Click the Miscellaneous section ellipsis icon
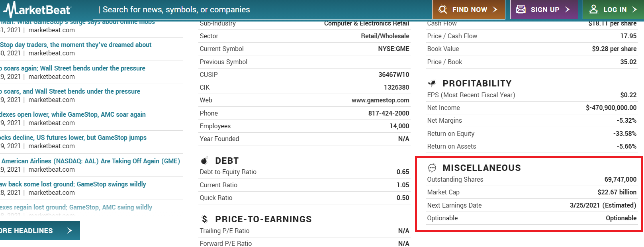The image size is (644, 247). (432, 168)
